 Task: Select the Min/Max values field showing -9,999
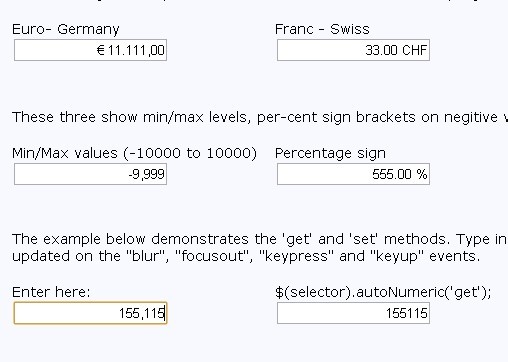click(x=90, y=174)
